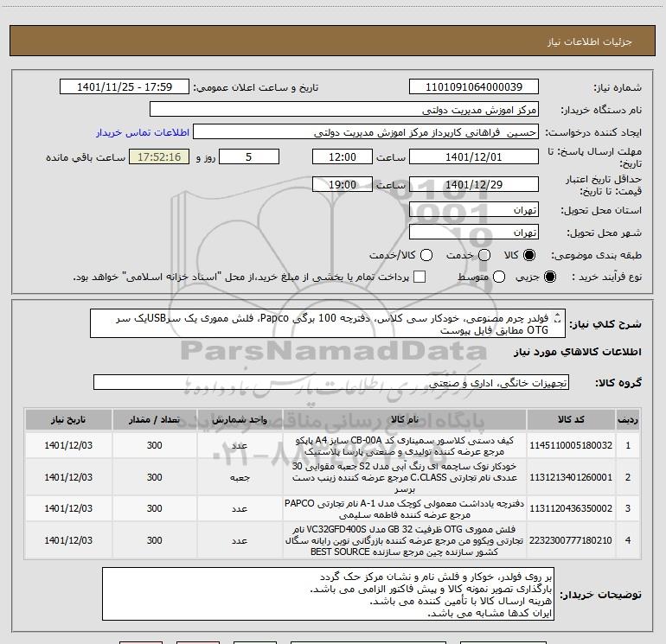Click the تعداد / مقدار column header
Image resolution: width=666 pixels, height=644 pixels.
coord(155,420)
